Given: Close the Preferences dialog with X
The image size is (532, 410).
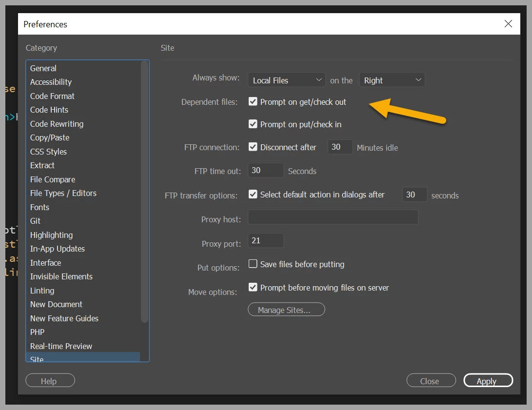Looking at the screenshot, I should pos(508,24).
